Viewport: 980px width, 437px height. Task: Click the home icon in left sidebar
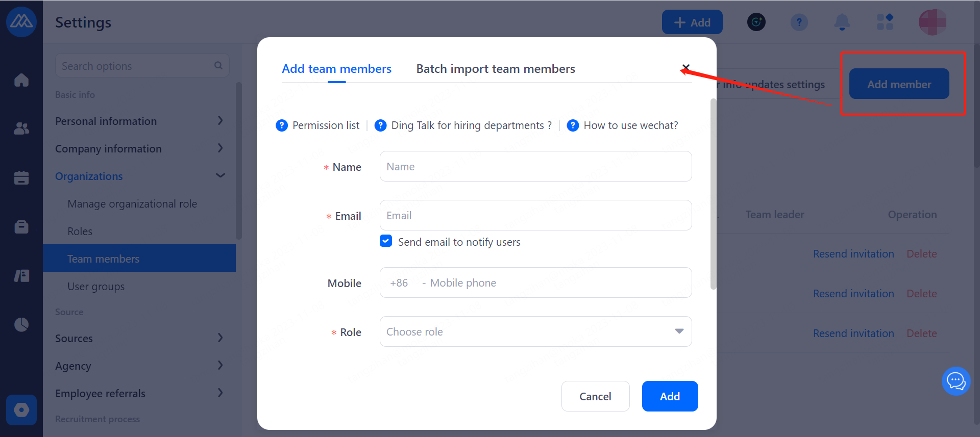(21, 80)
